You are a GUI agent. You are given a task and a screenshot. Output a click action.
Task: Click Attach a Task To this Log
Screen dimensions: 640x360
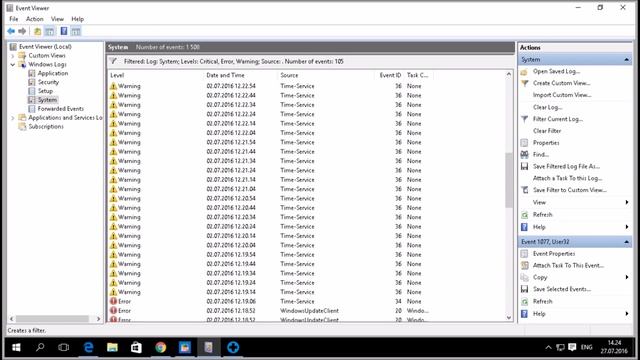(567, 178)
